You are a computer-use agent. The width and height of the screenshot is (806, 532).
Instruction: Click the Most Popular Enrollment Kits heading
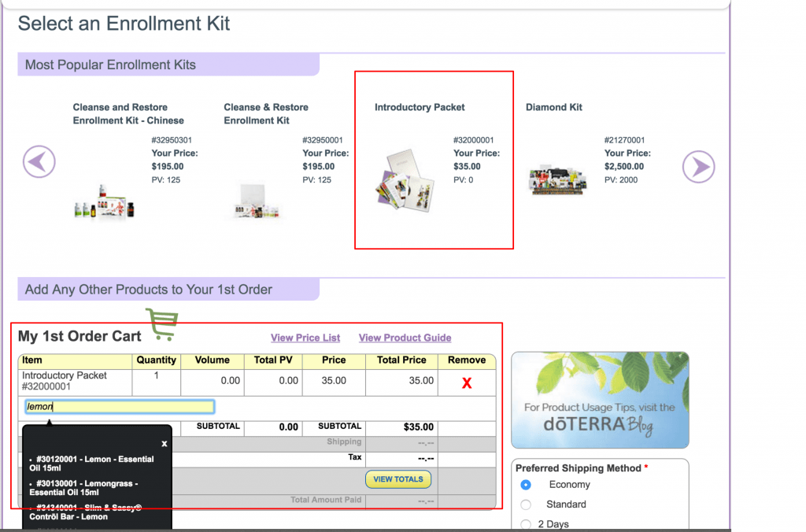[x=110, y=65]
